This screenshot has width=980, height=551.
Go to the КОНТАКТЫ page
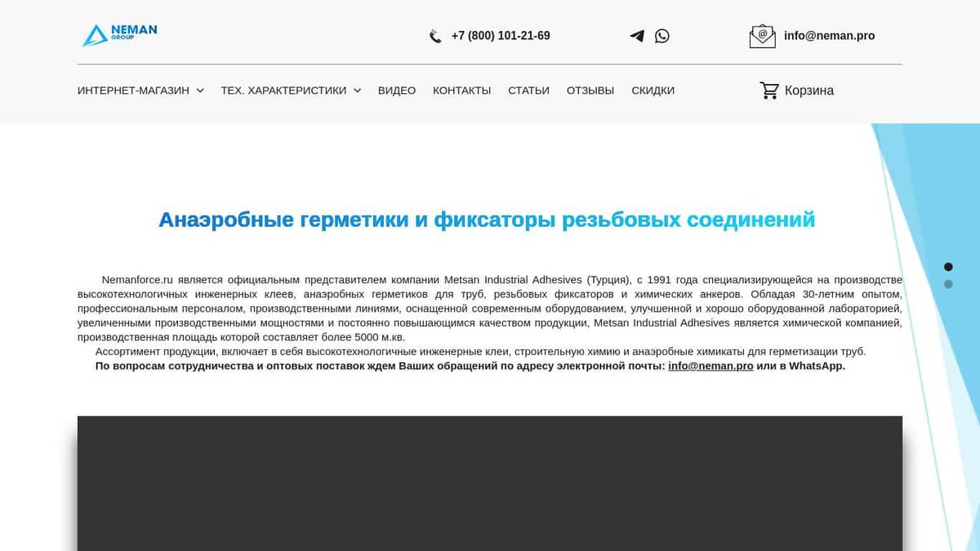pyautogui.click(x=461, y=91)
